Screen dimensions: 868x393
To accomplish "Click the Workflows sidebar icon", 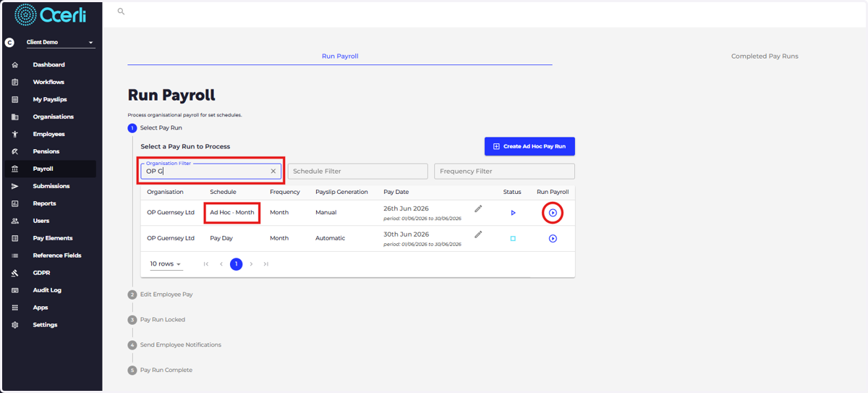I will point(15,82).
